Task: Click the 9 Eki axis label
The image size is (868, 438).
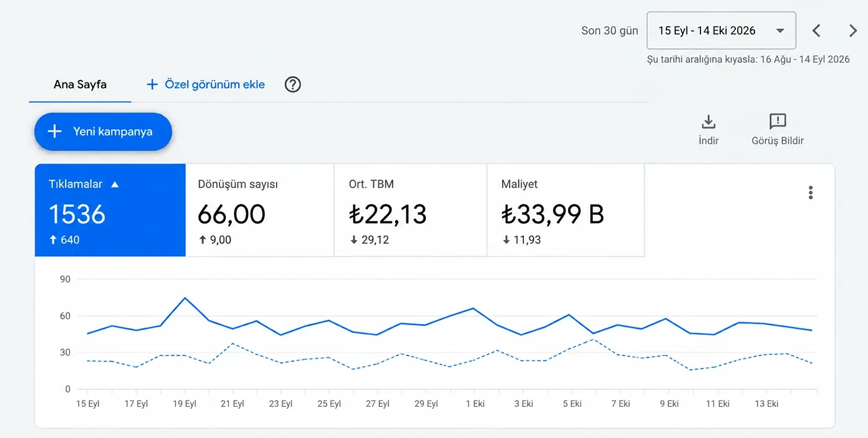Action: pos(669,404)
